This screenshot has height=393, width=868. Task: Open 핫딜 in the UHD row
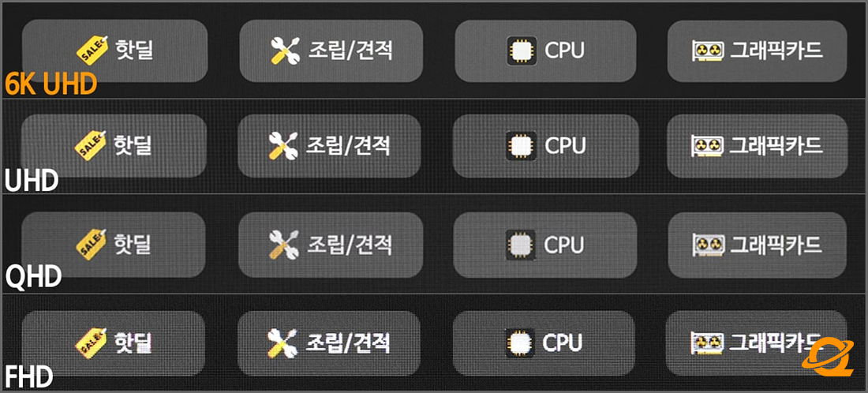click(x=114, y=146)
